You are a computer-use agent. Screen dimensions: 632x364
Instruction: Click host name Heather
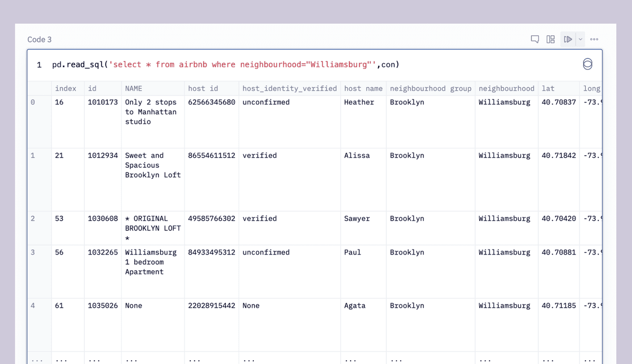tap(359, 102)
